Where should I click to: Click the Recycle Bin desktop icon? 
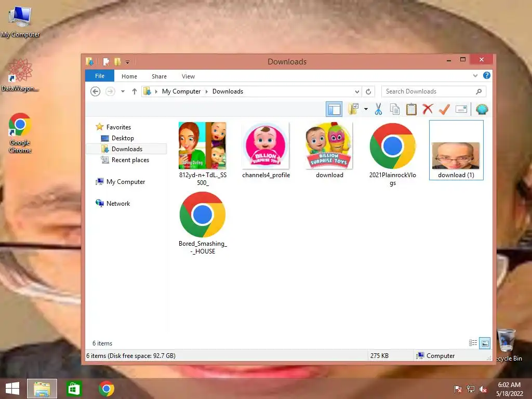click(x=508, y=345)
